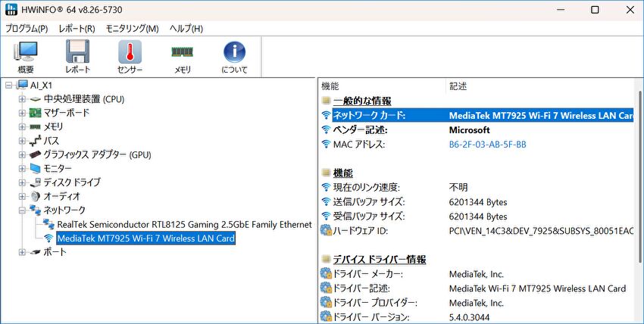
Task: Expand the メモリ tree node
Action: (x=22, y=127)
